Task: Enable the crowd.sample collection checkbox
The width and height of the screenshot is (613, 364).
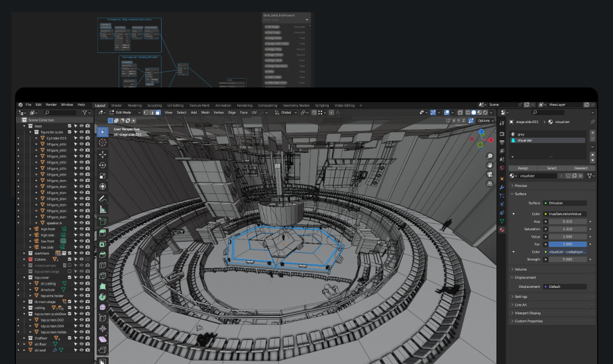Action: [x=68, y=265]
